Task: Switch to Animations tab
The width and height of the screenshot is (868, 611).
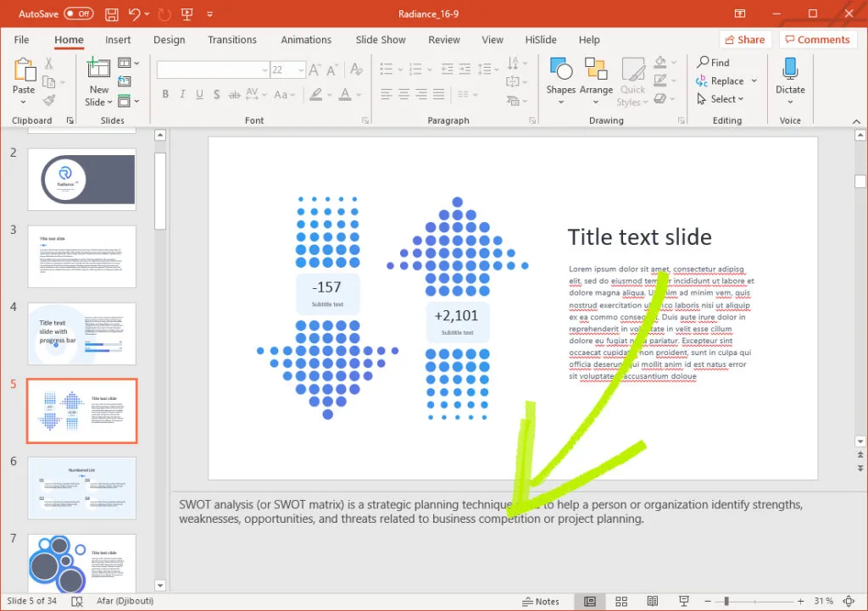Action: click(306, 40)
